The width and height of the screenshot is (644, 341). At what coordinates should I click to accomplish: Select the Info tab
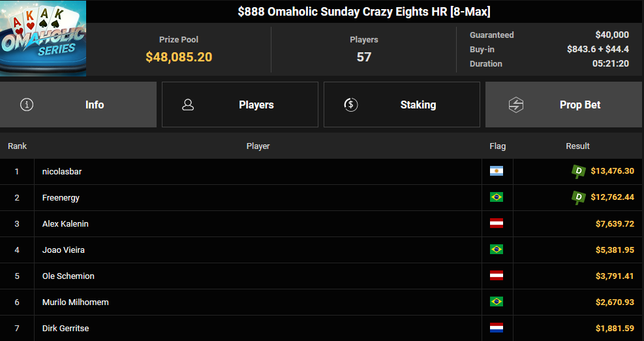point(78,105)
